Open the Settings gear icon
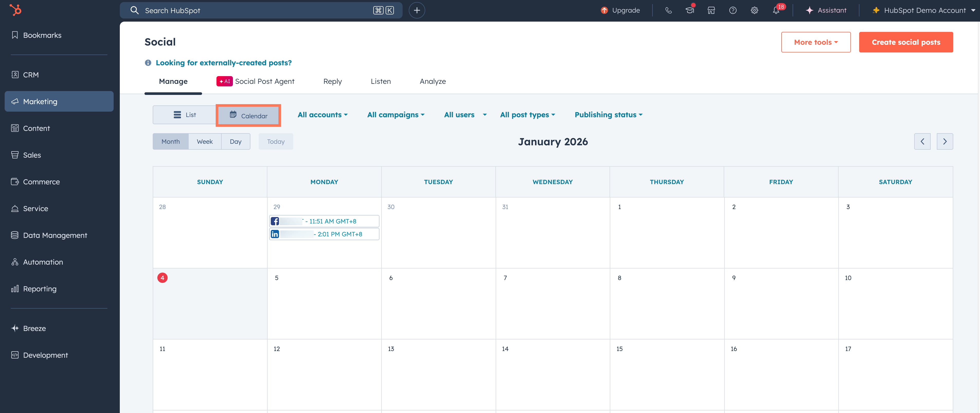The image size is (980, 413). [x=754, y=10]
